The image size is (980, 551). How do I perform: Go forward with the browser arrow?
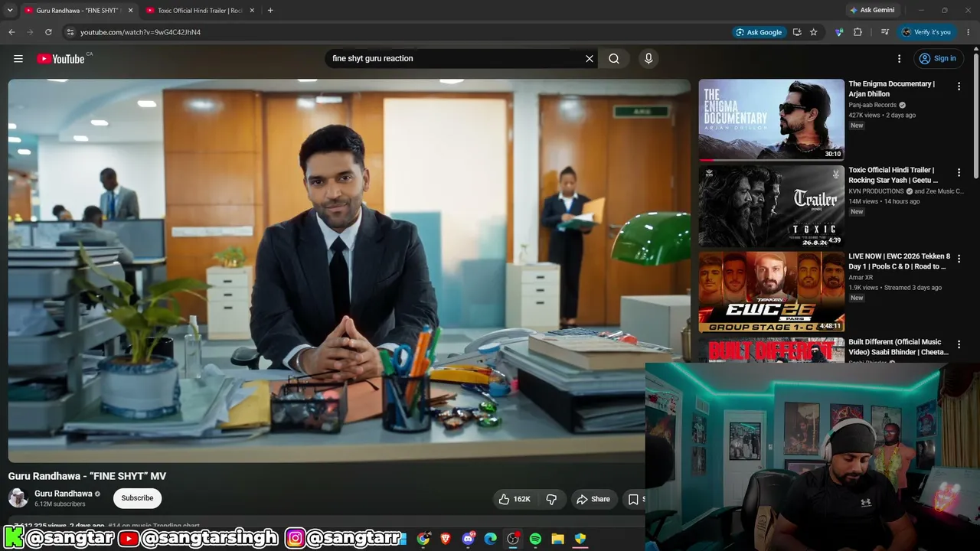coord(30,32)
